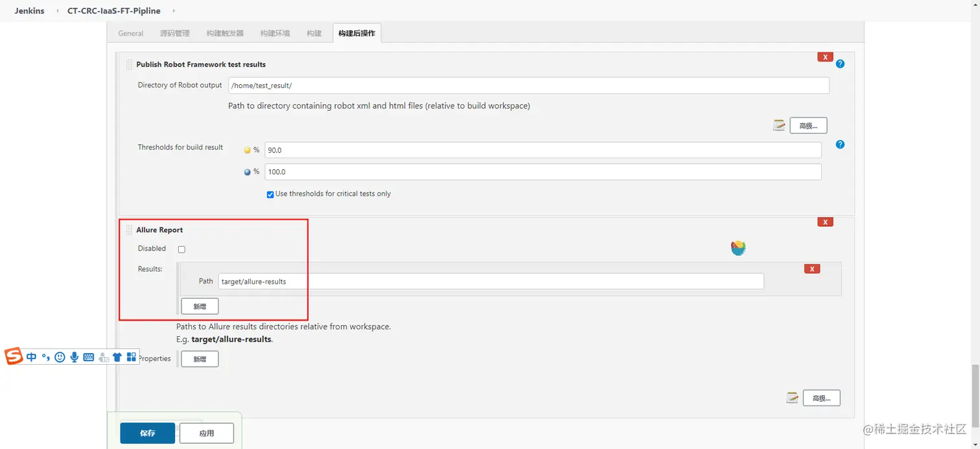Switch to the 构建触发器 tab
The image size is (980, 449).
(225, 33)
